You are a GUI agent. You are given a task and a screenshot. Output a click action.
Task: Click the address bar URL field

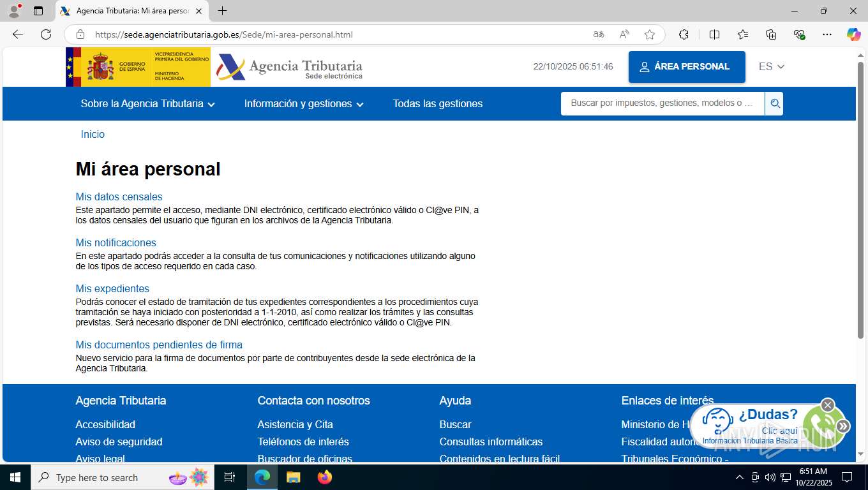click(338, 34)
